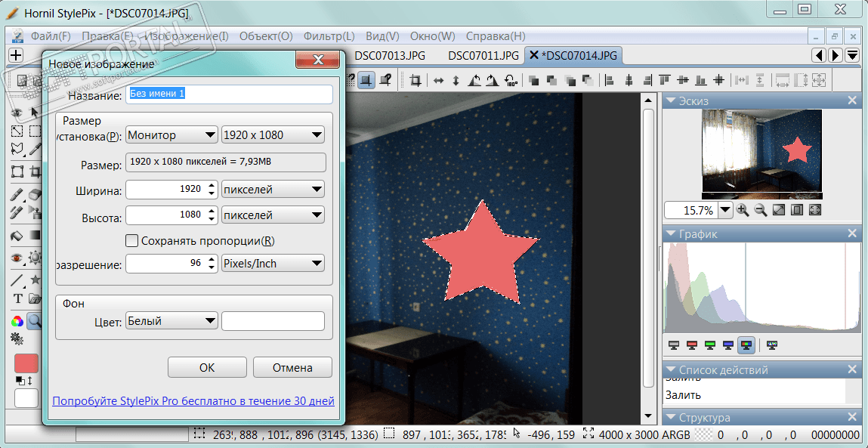The width and height of the screenshot is (868, 448).
Task: Show blue channel histogram
Action: click(x=728, y=345)
